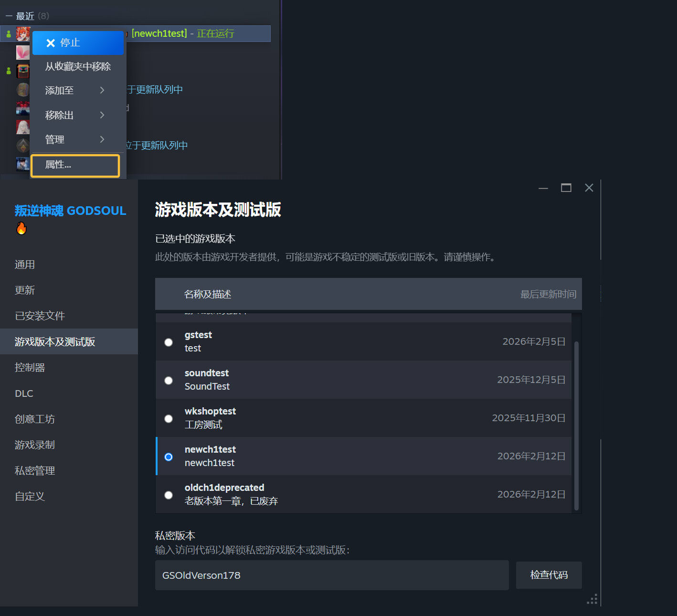Open the 已安装文件 tab
The width and height of the screenshot is (677, 616).
click(x=69, y=316)
